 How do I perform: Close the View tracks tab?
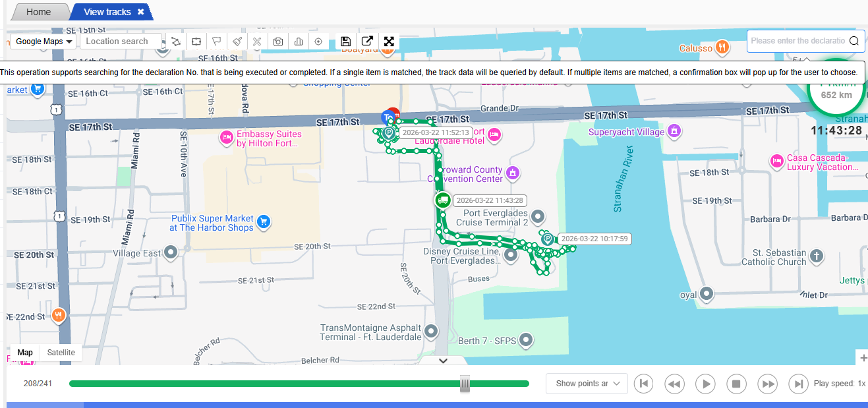[141, 12]
